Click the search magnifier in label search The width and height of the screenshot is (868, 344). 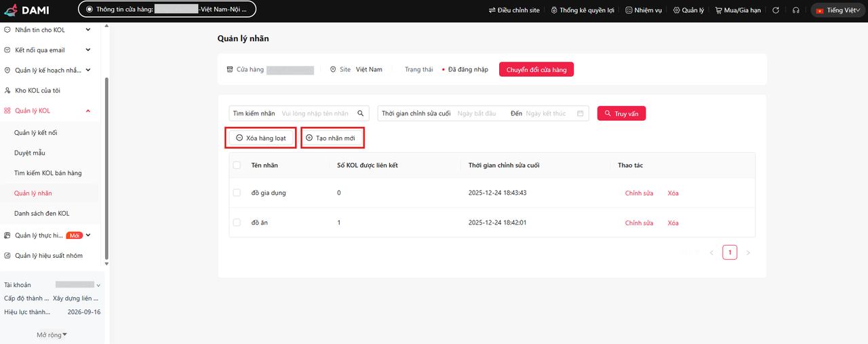[361, 113]
